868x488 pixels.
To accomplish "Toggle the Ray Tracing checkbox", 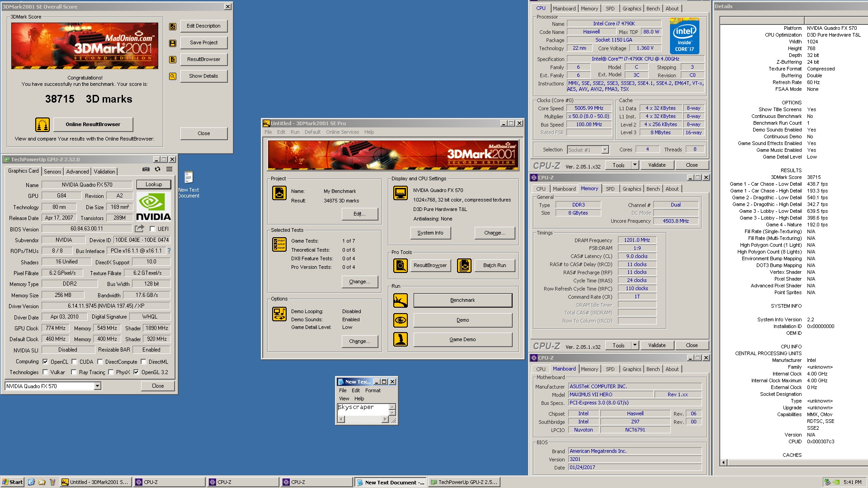I will click(x=74, y=372).
